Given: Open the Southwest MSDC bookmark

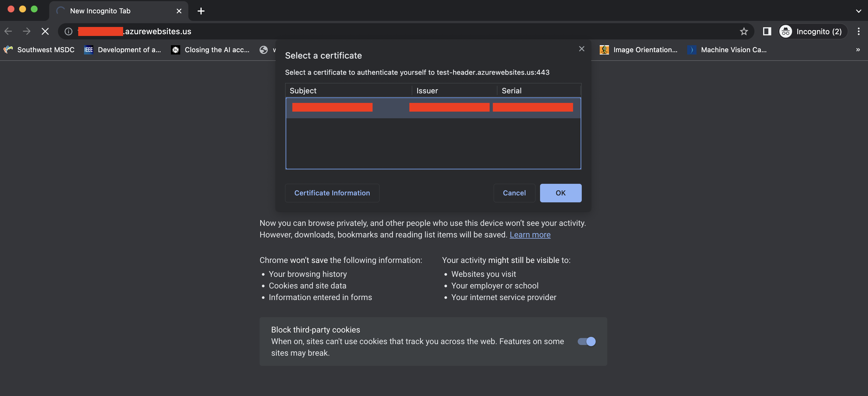Looking at the screenshot, I should 39,50.
